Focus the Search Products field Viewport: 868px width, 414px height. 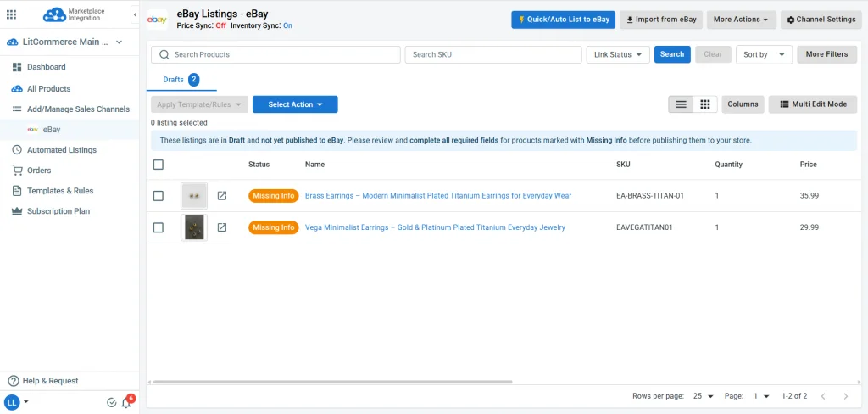275,54
